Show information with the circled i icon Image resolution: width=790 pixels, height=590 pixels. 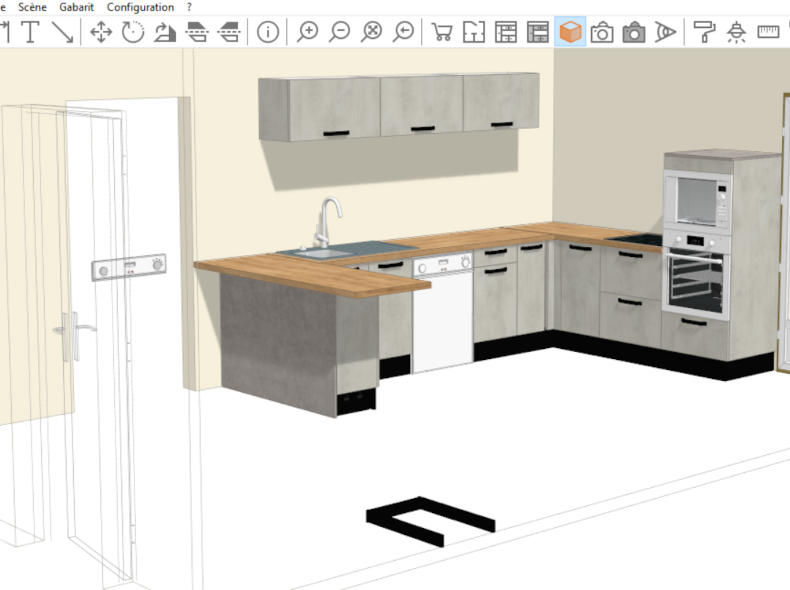[268, 32]
